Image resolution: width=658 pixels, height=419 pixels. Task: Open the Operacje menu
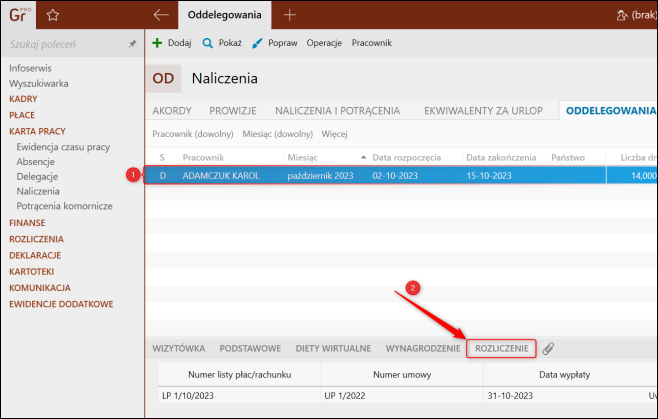(324, 43)
